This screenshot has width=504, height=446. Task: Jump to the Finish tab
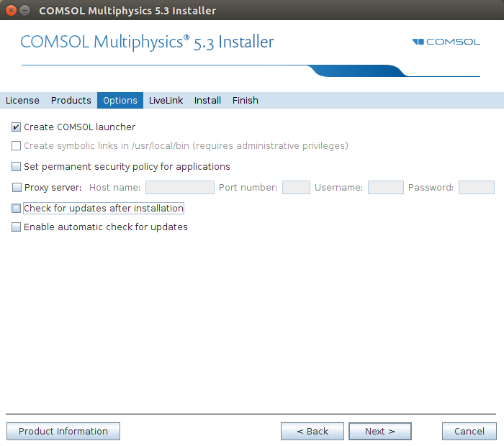click(245, 101)
